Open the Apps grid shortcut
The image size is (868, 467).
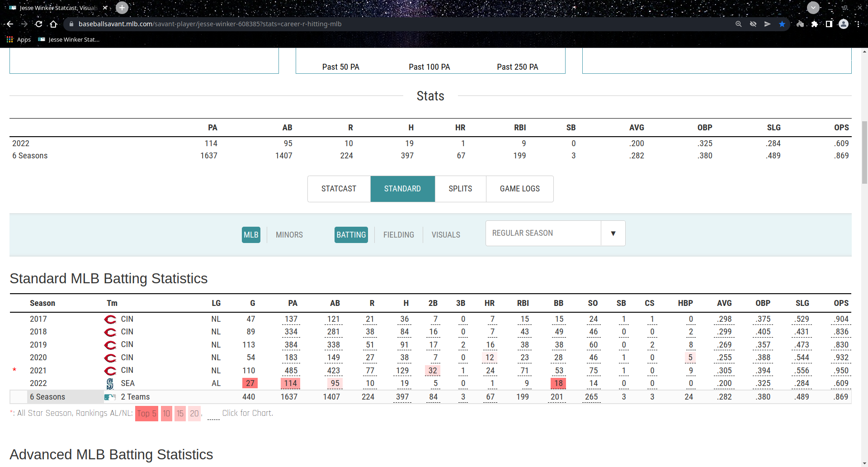click(x=19, y=39)
